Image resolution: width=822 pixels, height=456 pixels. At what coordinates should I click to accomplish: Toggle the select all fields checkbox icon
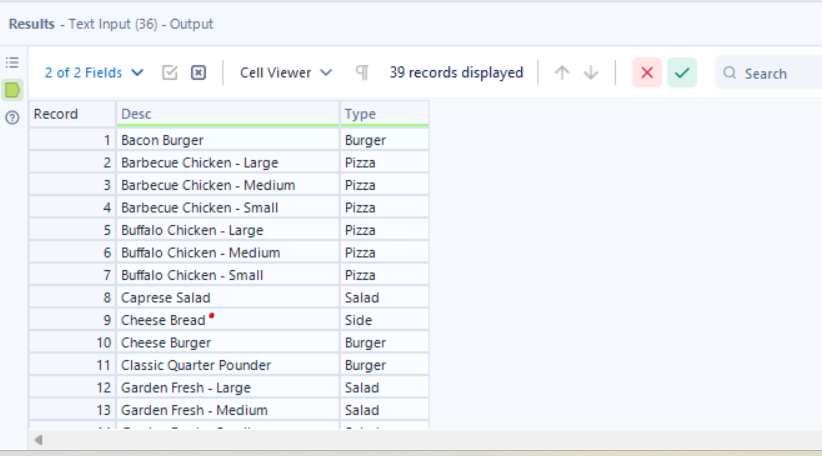tap(170, 73)
